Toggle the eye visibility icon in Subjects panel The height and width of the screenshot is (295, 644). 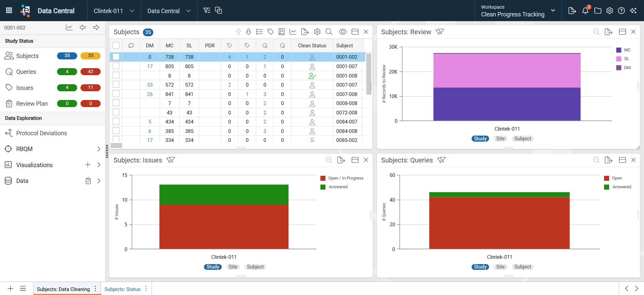tap(343, 32)
